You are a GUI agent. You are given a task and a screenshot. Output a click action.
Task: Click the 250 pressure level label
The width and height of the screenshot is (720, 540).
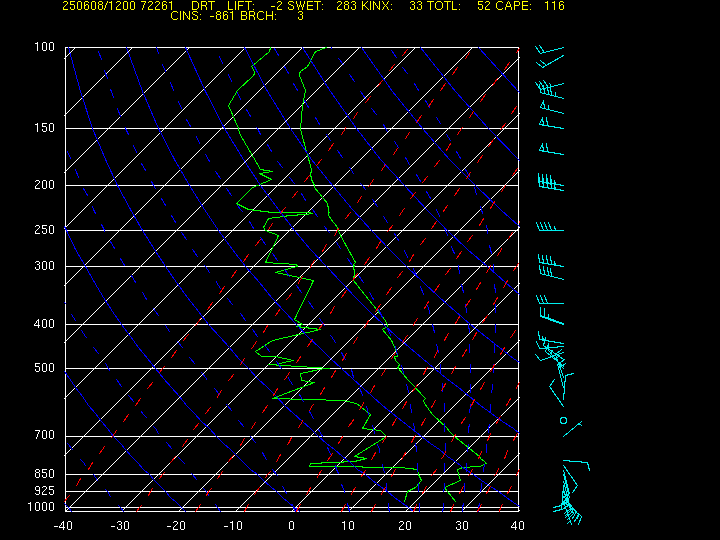pos(45,230)
